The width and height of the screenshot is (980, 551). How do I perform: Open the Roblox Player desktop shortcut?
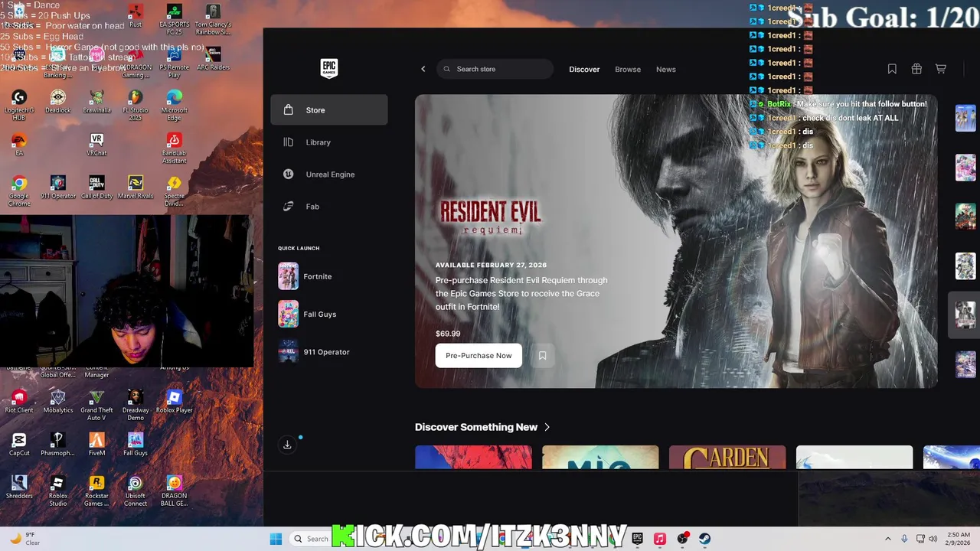(175, 402)
